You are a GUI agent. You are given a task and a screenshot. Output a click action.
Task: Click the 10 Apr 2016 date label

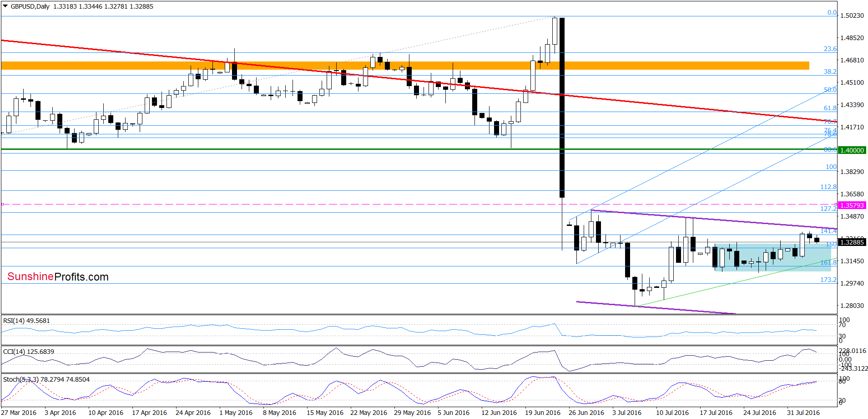(x=106, y=413)
